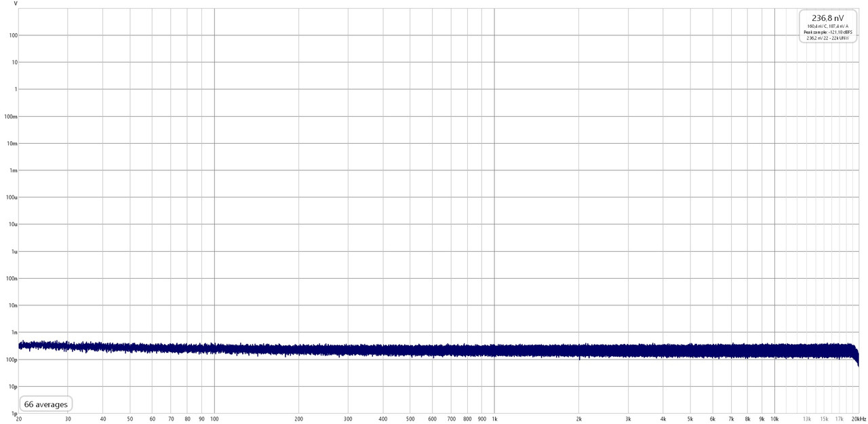Click the '20' frequency axis label
868x424 pixels.
pyautogui.click(x=19, y=419)
